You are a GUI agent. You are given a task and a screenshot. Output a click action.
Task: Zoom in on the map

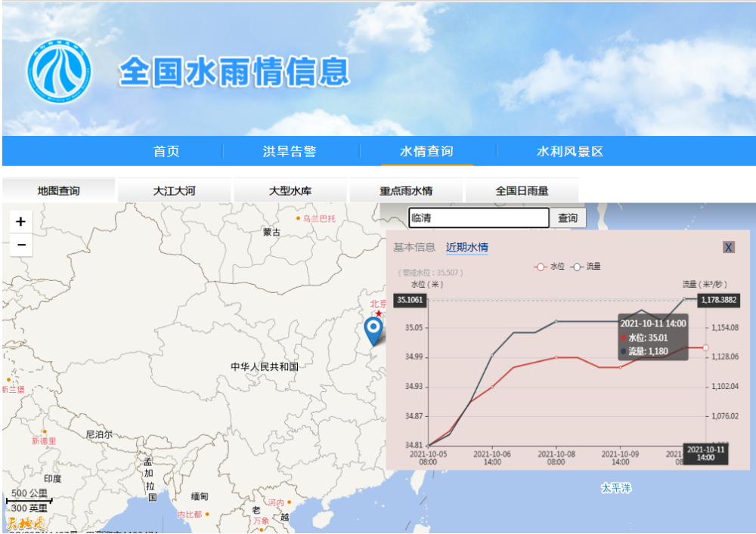tap(20, 221)
